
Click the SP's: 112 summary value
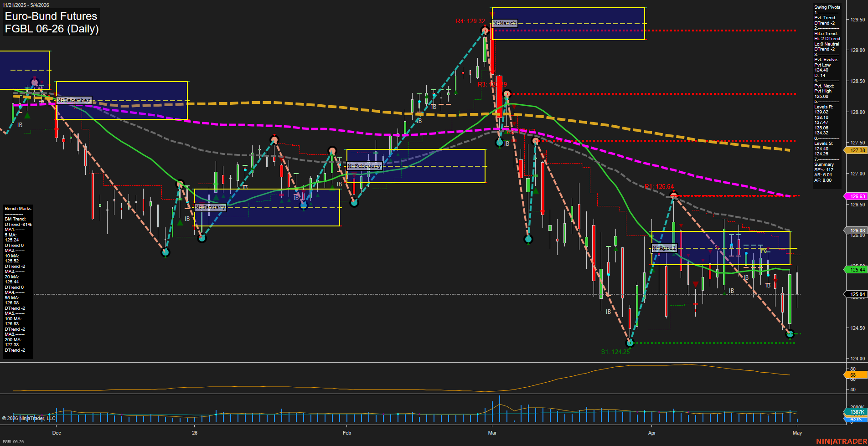(x=824, y=170)
